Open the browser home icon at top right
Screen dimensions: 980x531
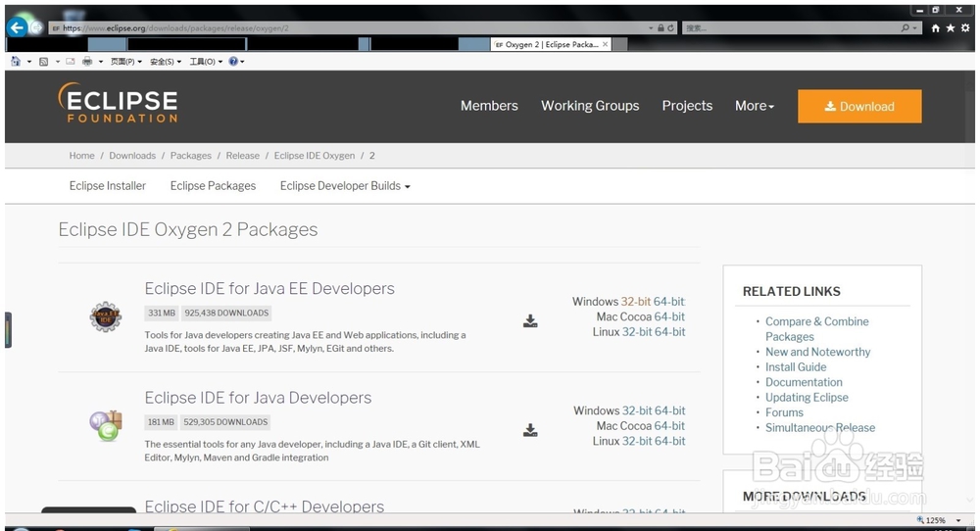936,28
